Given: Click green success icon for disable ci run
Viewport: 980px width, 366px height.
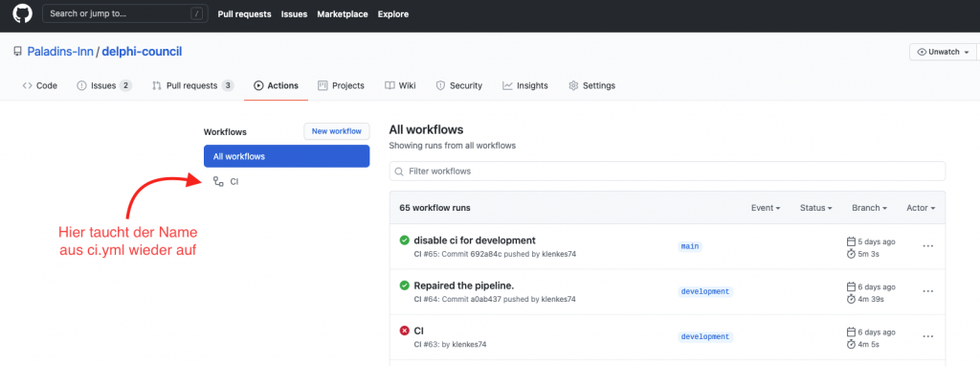Looking at the screenshot, I should (x=405, y=240).
